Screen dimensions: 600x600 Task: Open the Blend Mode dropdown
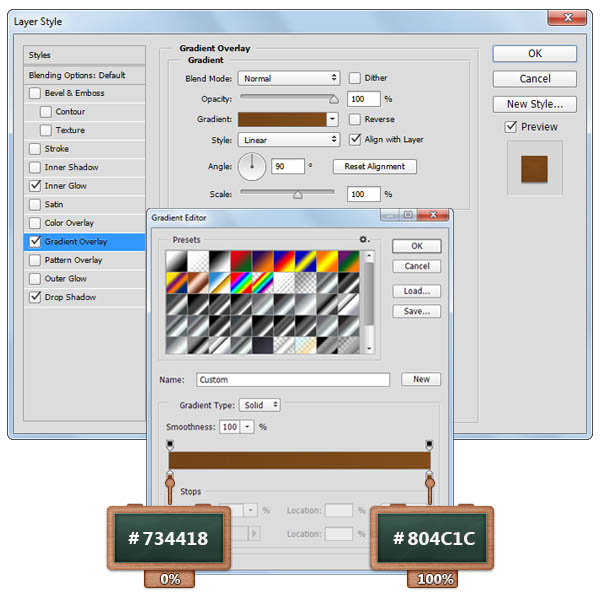pyautogui.click(x=290, y=78)
